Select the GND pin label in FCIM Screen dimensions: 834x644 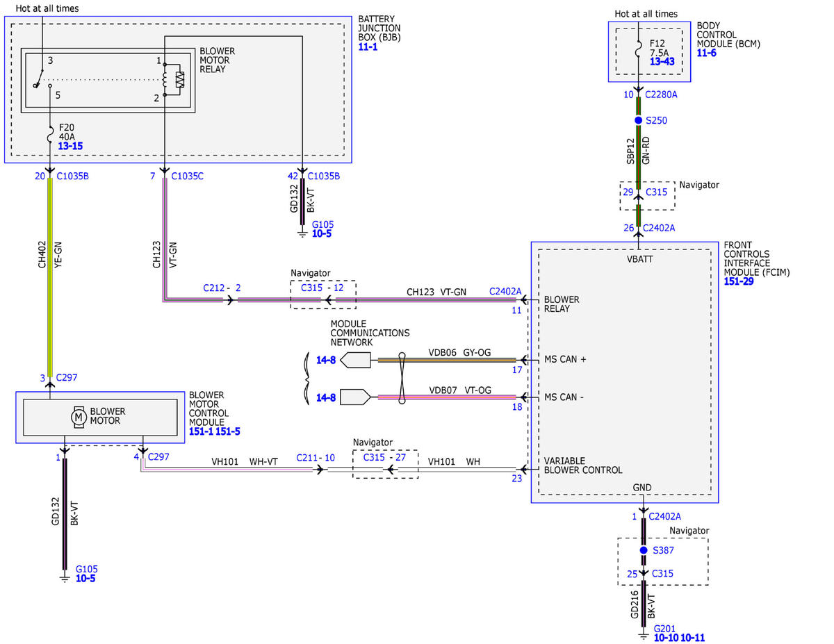pyautogui.click(x=642, y=488)
